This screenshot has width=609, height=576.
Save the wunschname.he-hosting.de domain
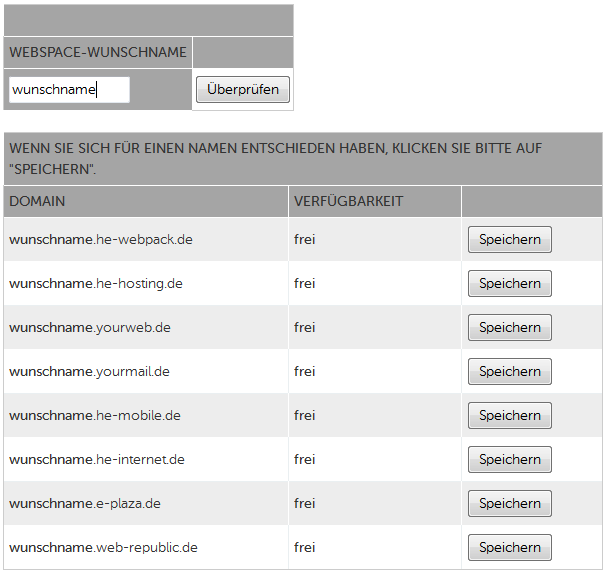coord(510,284)
